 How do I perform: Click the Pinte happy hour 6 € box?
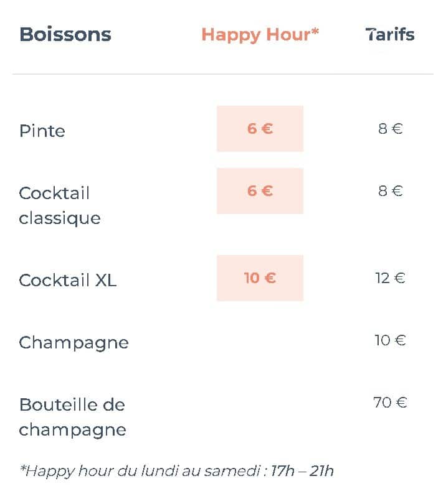tap(260, 129)
